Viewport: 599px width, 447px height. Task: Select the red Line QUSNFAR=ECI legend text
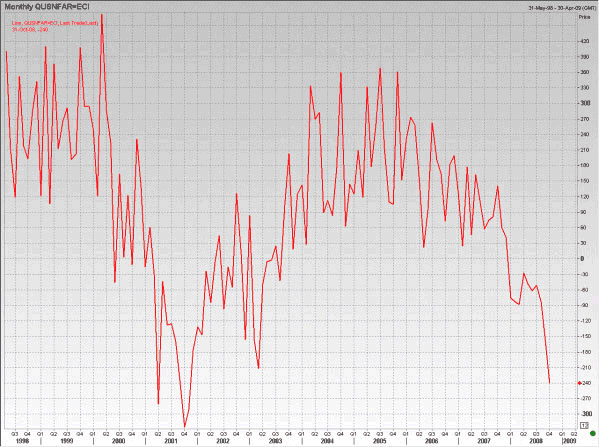pos(55,23)
